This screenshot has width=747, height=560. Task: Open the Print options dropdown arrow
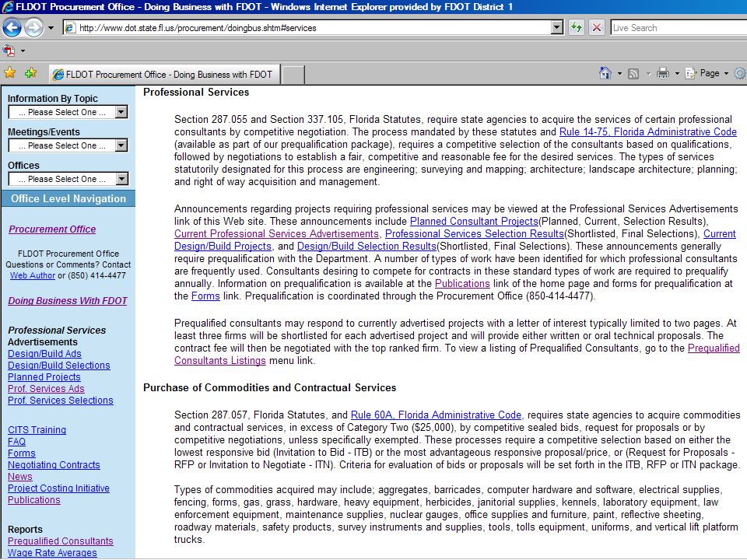(x=677, y=74)
